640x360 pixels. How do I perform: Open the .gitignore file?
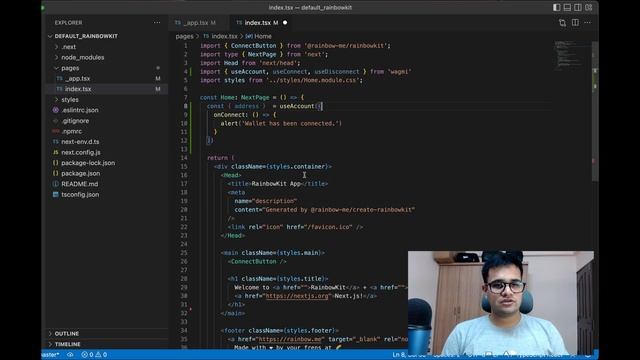(75, 121)
